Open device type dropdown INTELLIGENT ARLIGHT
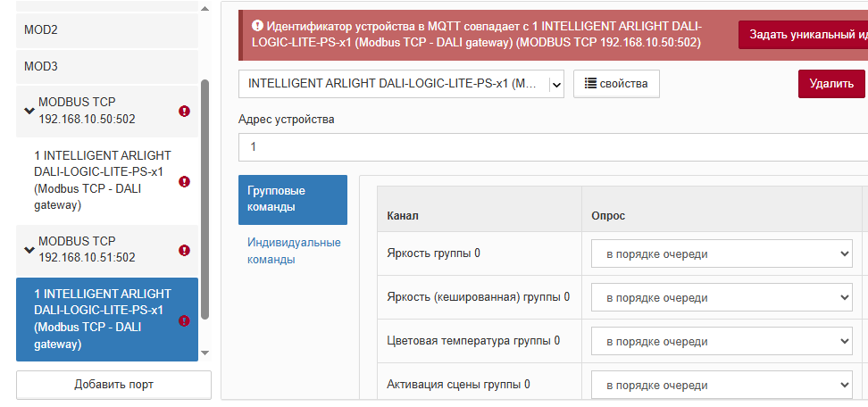Viewport: 868px width, 407px height. tap(401, 84)
